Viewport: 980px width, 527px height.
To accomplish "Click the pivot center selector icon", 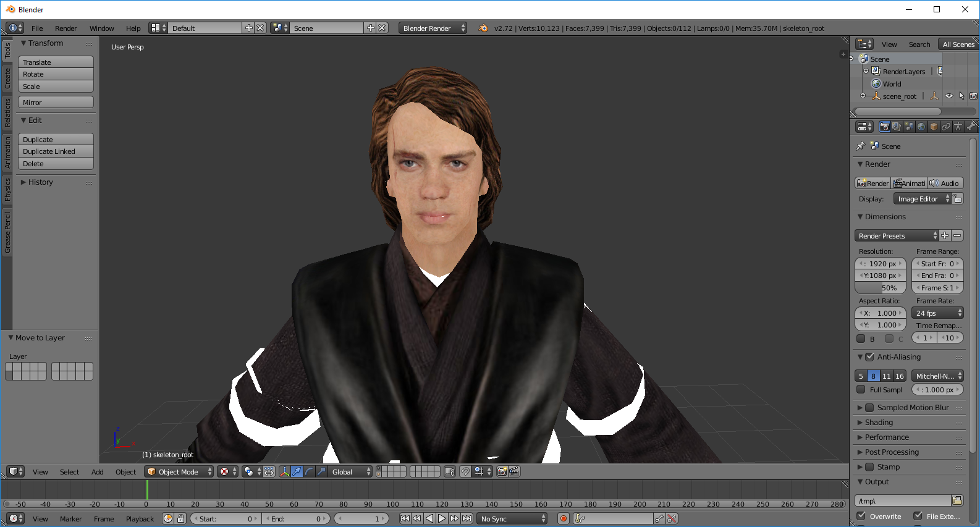I will pos(251,471).
